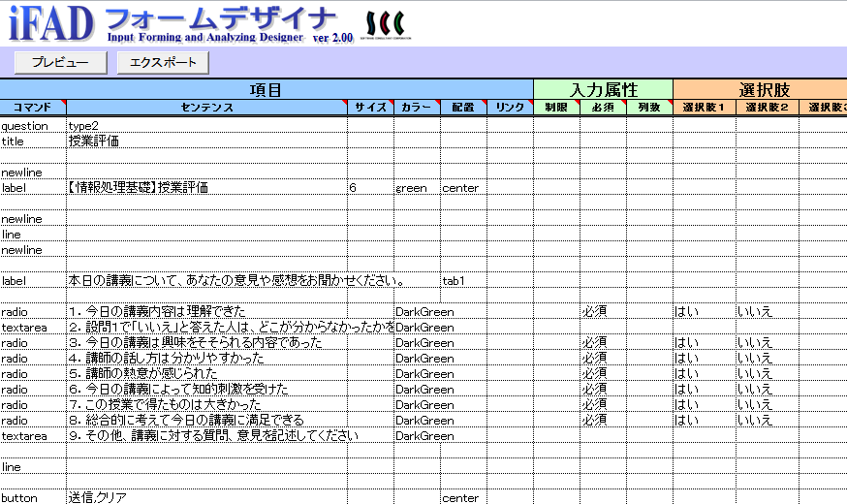
Task: Select the リンク column header
Action: 510,108
